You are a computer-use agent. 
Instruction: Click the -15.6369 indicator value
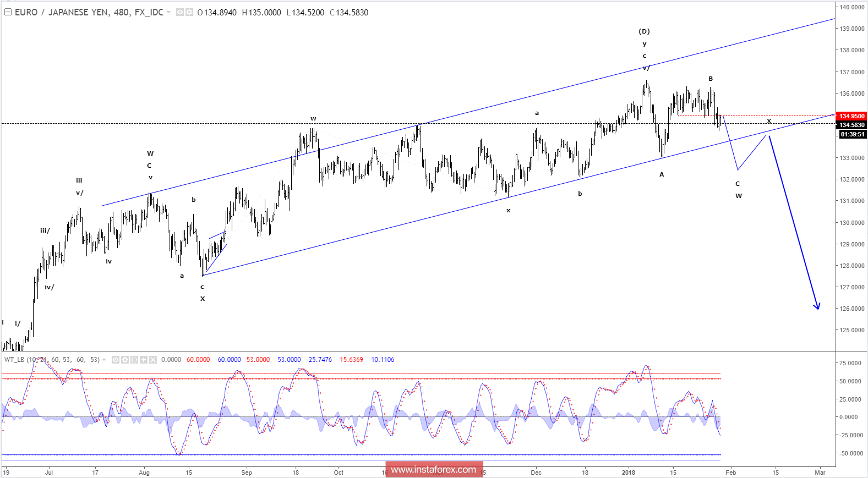tap(350, 360)
